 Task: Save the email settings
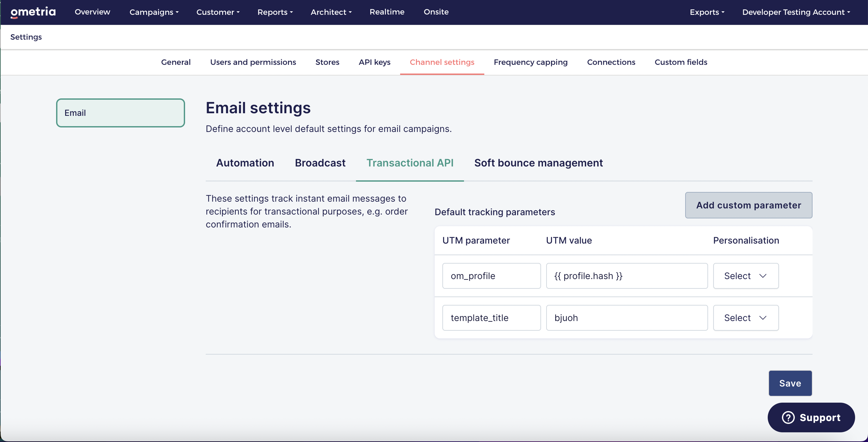(x=790, y=383)
